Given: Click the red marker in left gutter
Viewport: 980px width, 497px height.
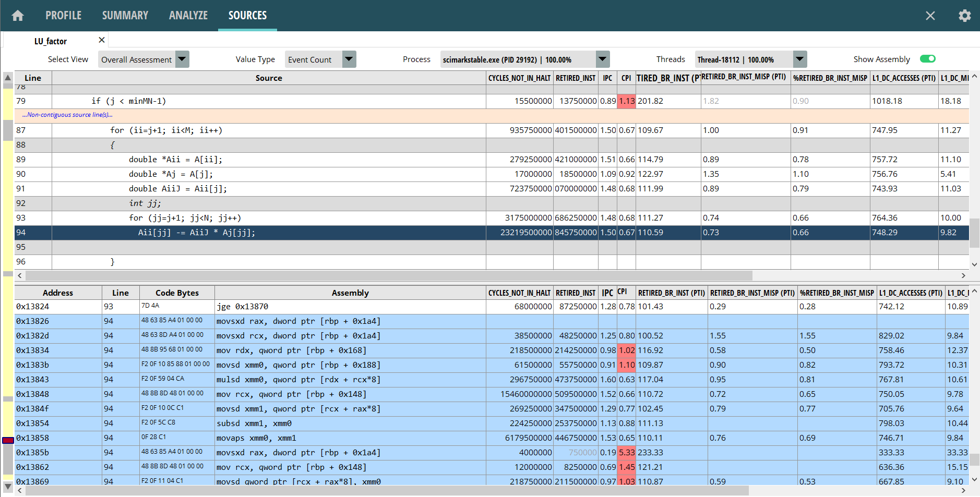Looking at the screenshot, I should click(8, 440).
